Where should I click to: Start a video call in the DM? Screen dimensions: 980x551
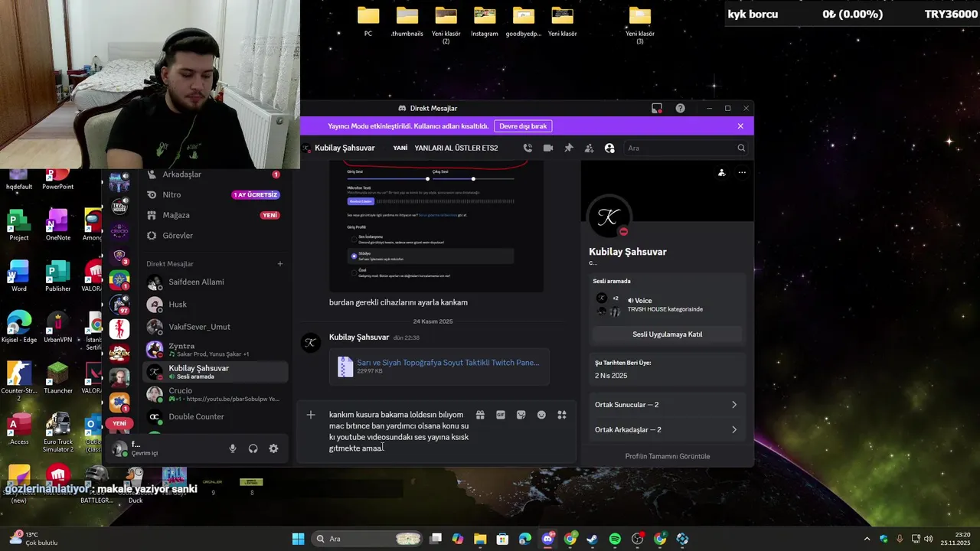[x=548, y=148]
